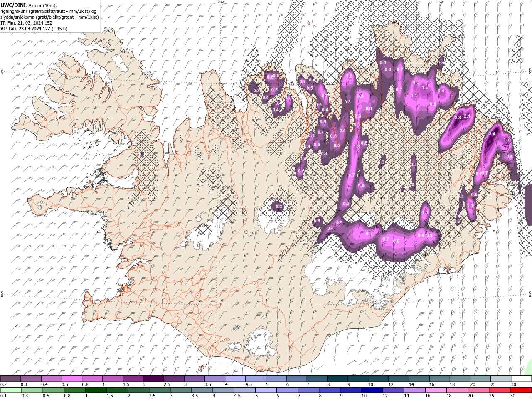Select darkest green lower swatch from 1 to 1.5

click(96, 390)
